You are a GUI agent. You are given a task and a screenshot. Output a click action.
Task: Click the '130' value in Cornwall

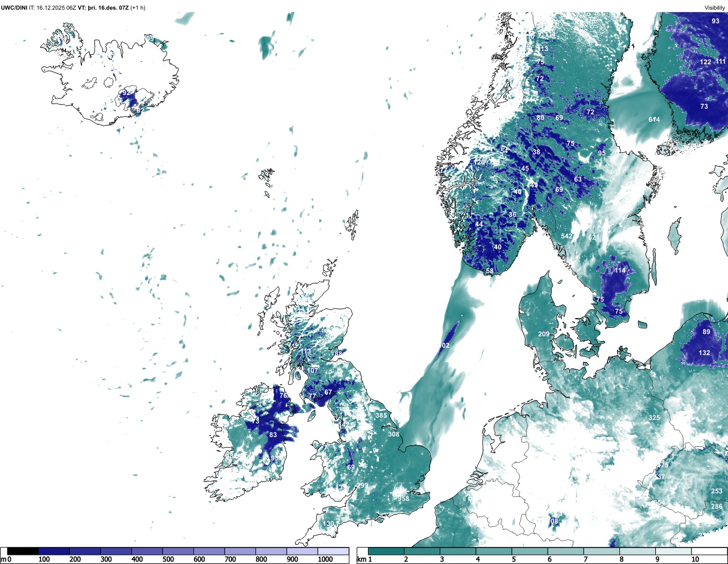coord(329,524)
